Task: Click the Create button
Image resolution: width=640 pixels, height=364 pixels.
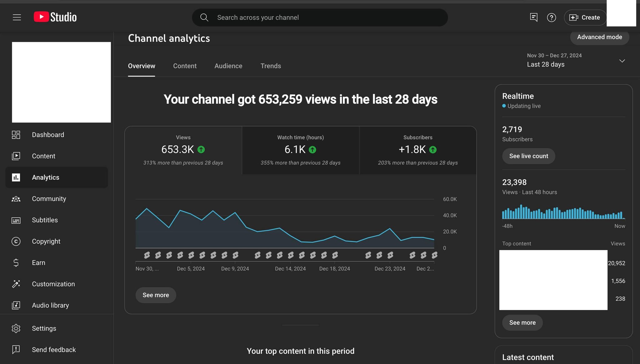Action: pyautogui.click(x=585, y=17)
